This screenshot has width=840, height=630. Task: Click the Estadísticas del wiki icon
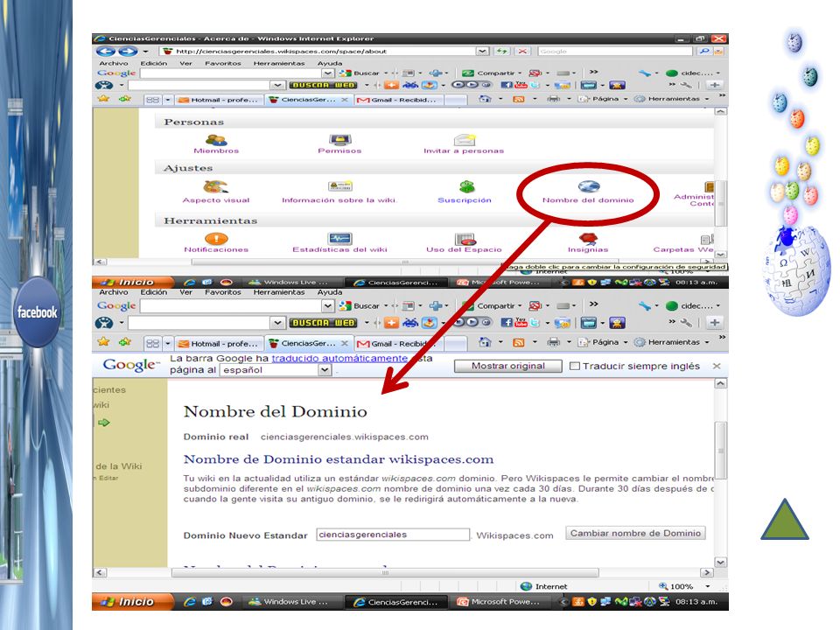[339, 238]
